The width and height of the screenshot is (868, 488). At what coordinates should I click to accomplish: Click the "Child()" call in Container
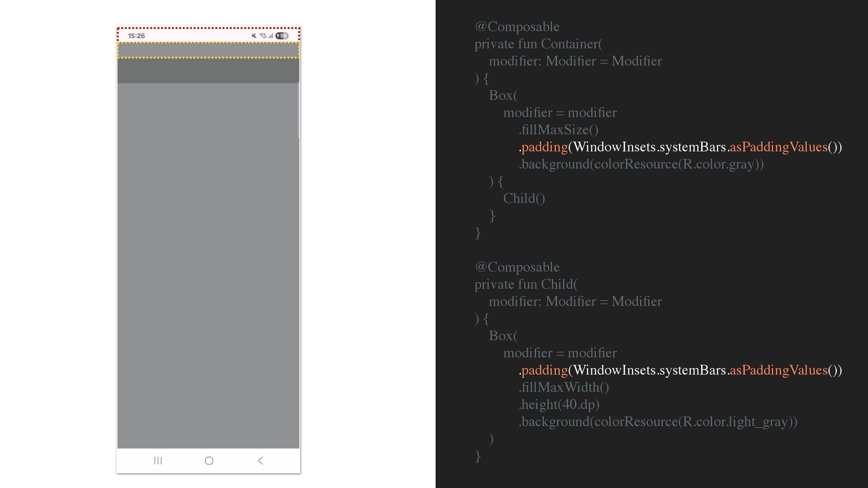(524, 198)
